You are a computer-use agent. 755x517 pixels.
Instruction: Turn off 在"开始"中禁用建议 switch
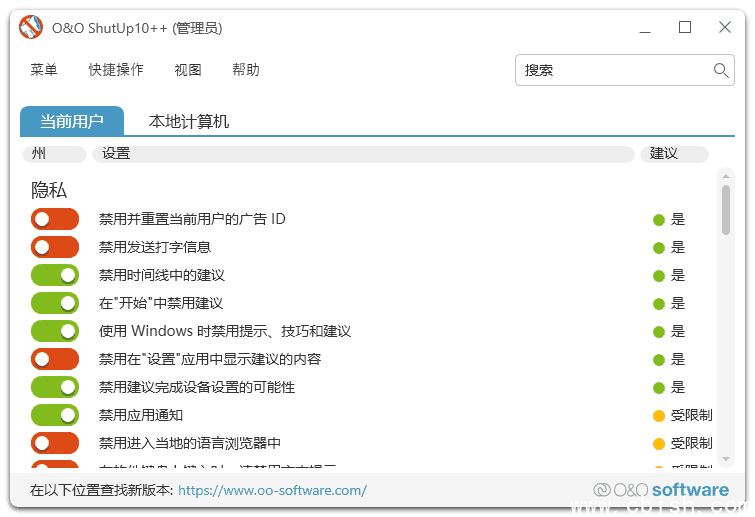[55, 303]
